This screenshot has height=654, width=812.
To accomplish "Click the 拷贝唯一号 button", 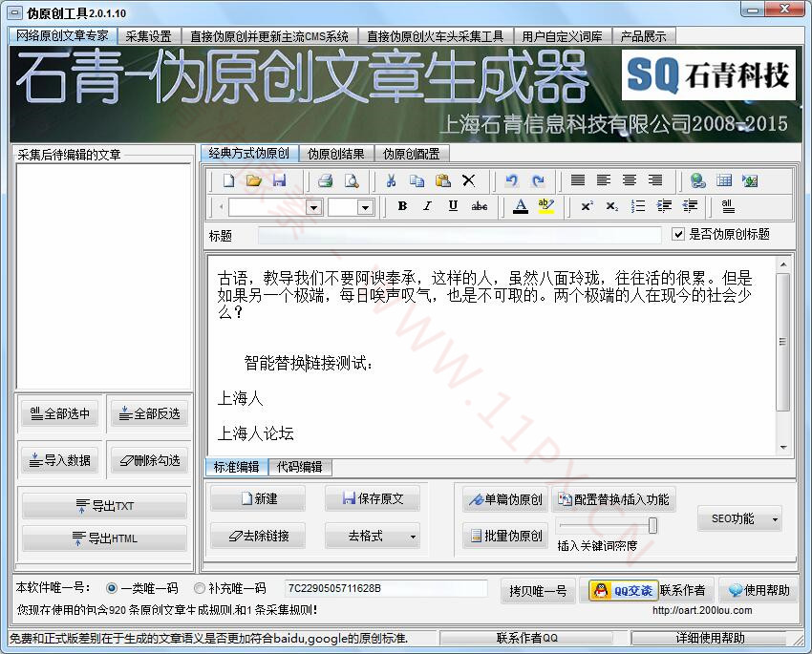I will coord(538,590).
